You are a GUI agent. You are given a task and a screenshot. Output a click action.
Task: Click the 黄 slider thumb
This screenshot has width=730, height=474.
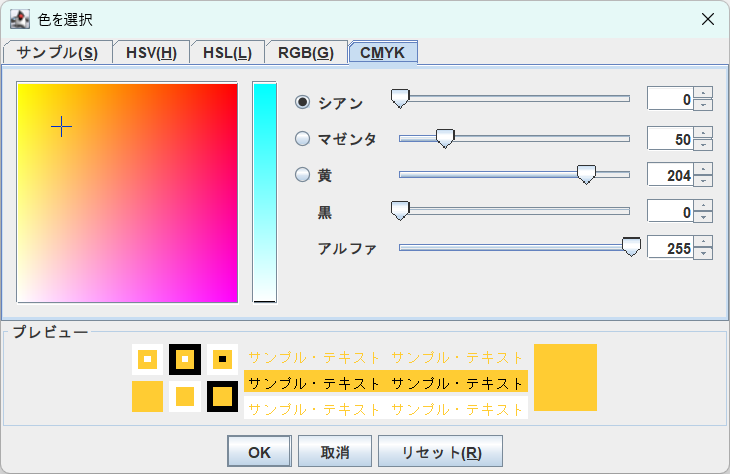pos(586,175)
